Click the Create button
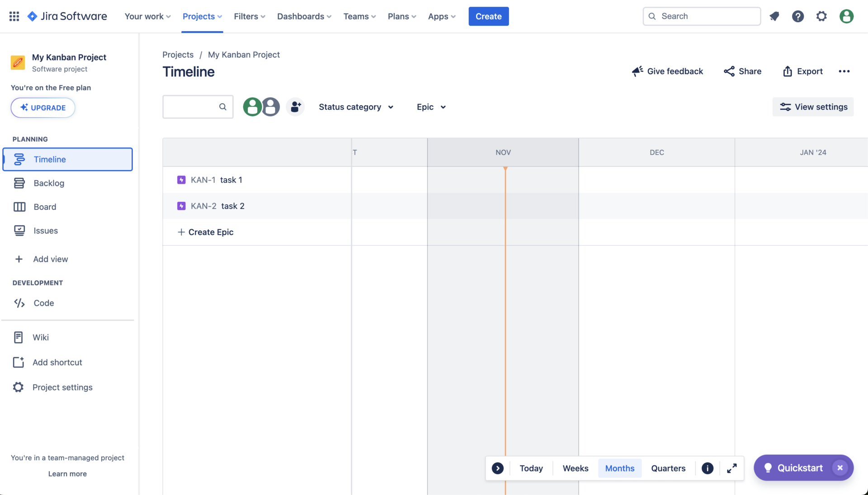868x495 pixels. tap(488, 16)
